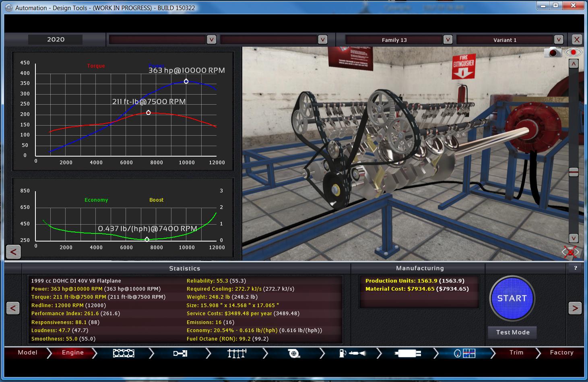Image resolution: width=588 pixels, height=382 pixels.
Task: Click the camera slider up arrow
Action: click(574, 64)
